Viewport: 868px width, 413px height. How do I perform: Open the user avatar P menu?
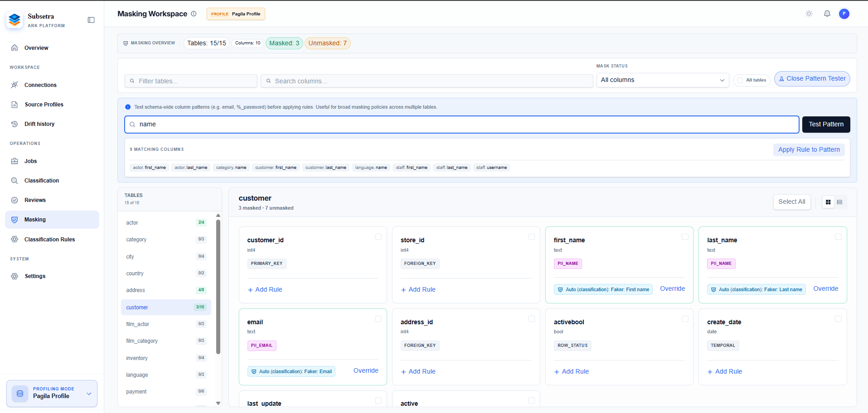844,14
